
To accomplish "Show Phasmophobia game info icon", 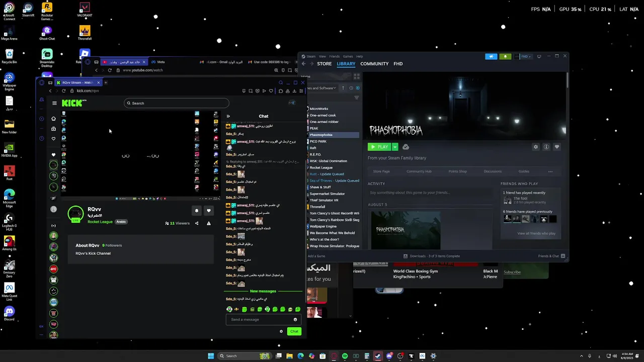I will click(x=546, y=147).
